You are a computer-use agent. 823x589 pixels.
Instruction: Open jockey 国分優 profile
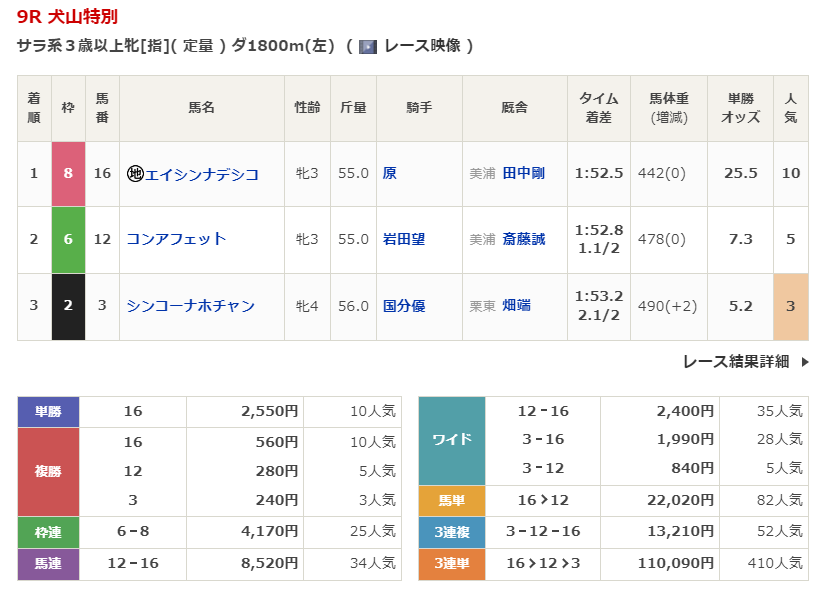coord(404,306)
